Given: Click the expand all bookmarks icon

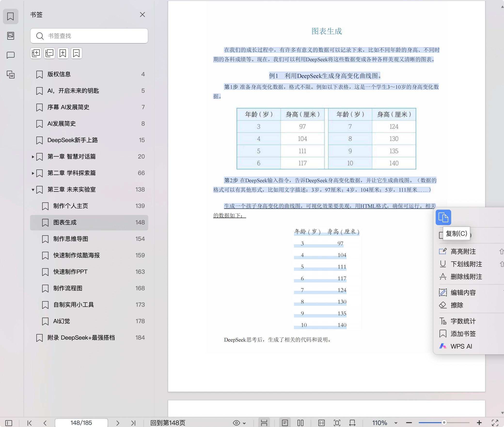Looking at the screenshot, I should click(x=36, y=53).
